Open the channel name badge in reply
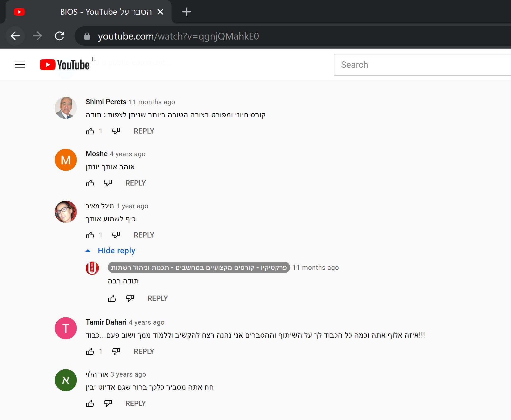Viewport: 511px width, 420px height. [199, 267]
